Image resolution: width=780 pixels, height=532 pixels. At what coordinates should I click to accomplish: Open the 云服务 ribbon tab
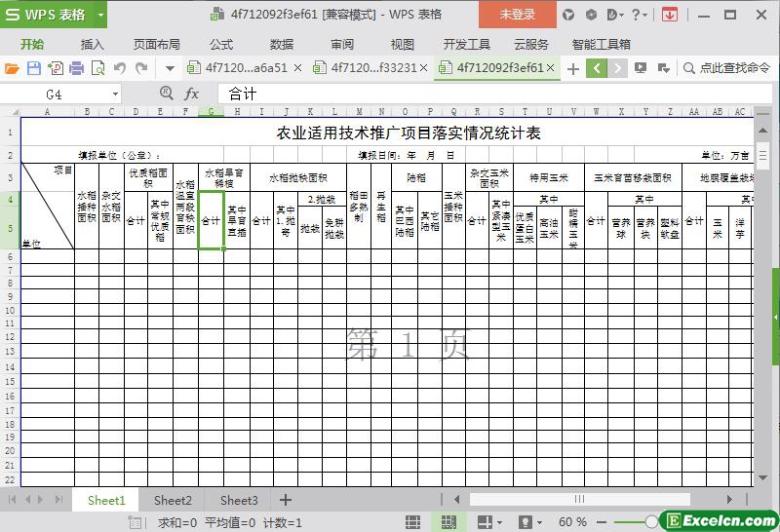coord(531,44)
